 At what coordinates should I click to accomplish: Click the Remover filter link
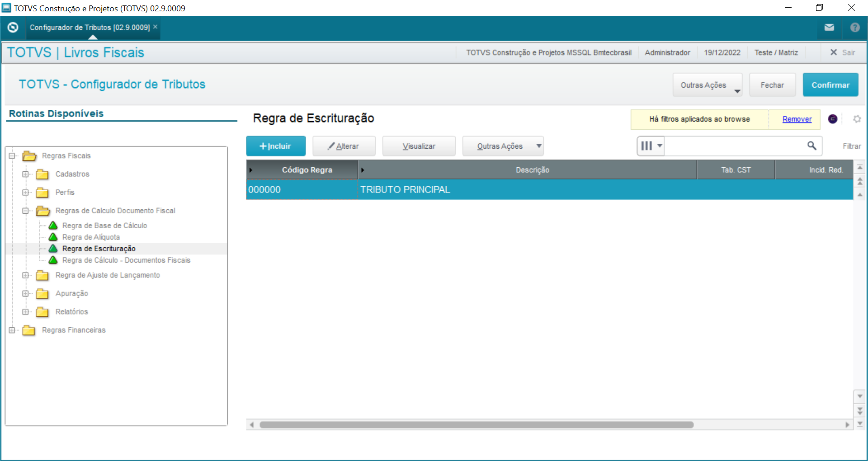797,119
